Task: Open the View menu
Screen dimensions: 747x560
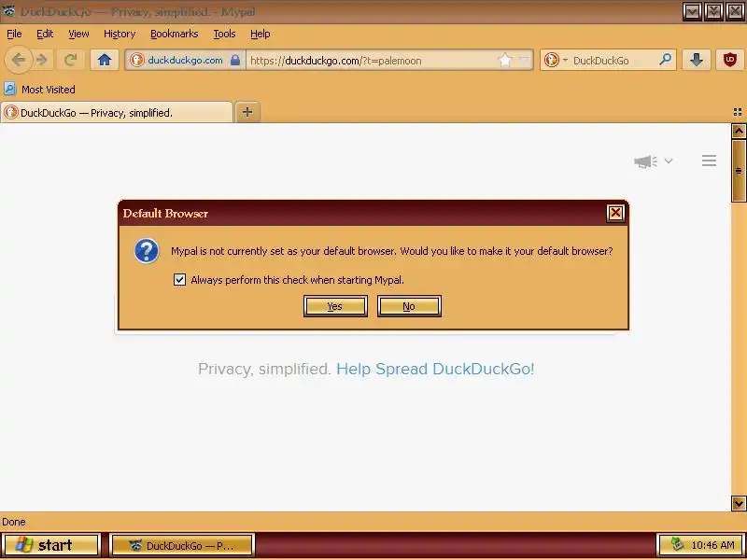Action: (x=78, y=34)
